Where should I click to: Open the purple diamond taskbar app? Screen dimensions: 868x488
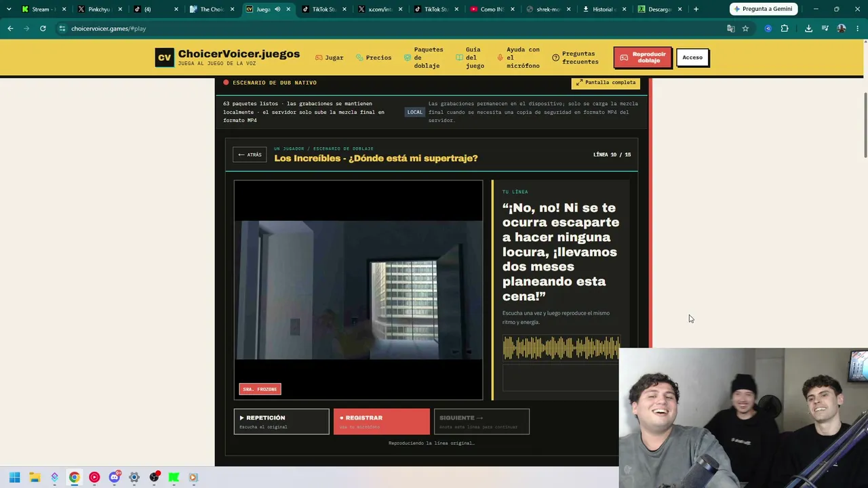(x=54, y=477)
